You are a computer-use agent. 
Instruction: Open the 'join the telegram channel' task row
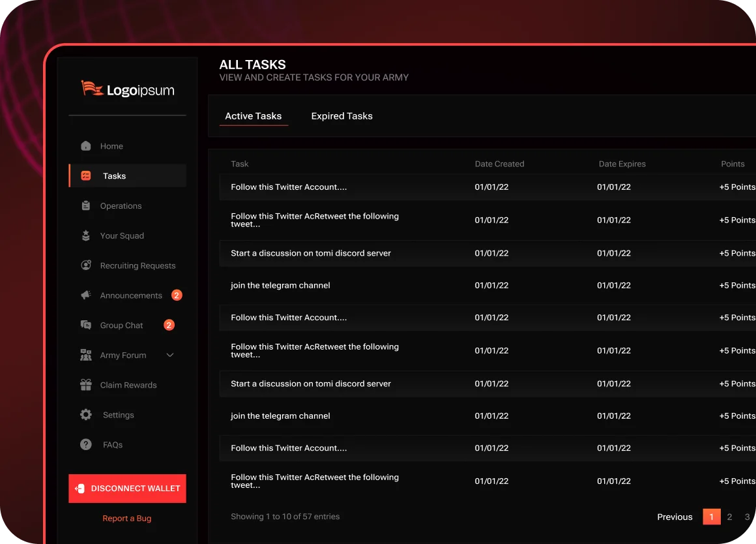280,286
